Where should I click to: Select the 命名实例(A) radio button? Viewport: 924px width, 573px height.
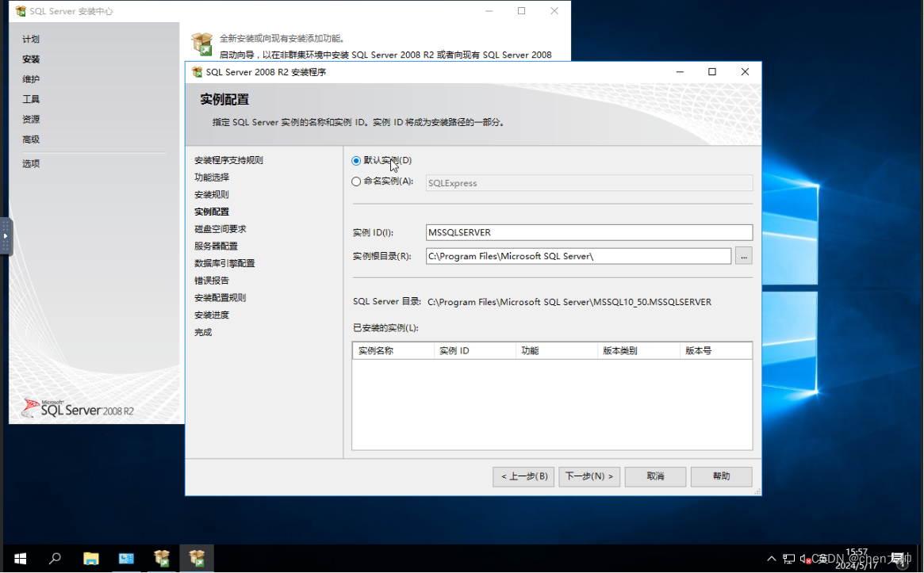pyautogui.click(x=356, y=182)
